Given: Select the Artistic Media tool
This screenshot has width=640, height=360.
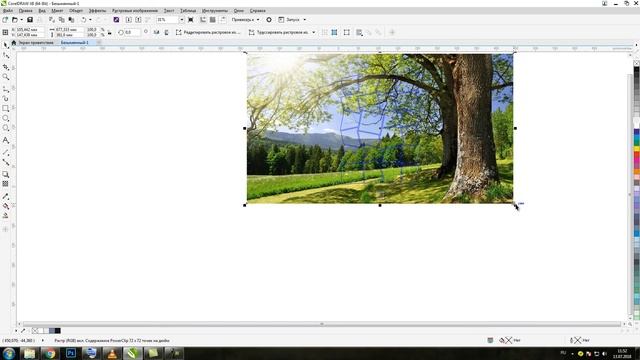Looking at the screenshot, I should click(6, 98).
